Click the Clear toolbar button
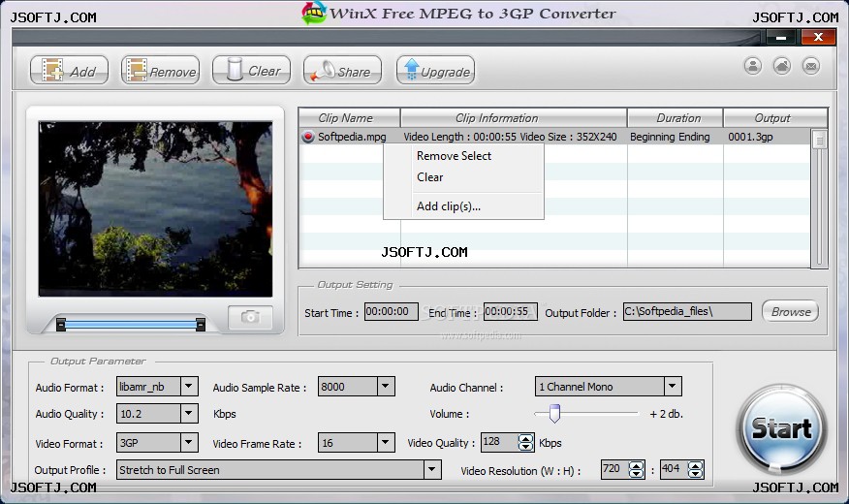 click(x=251, y=71)
